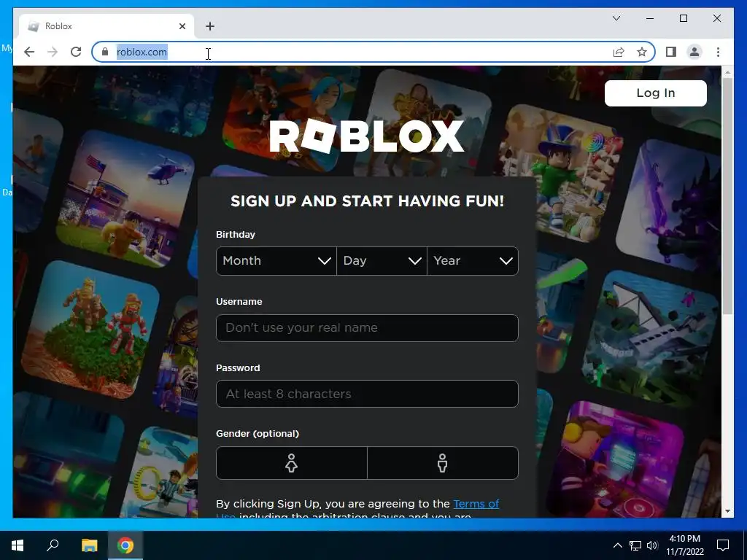Bookmark this tab with the star icon

point(642,52)
